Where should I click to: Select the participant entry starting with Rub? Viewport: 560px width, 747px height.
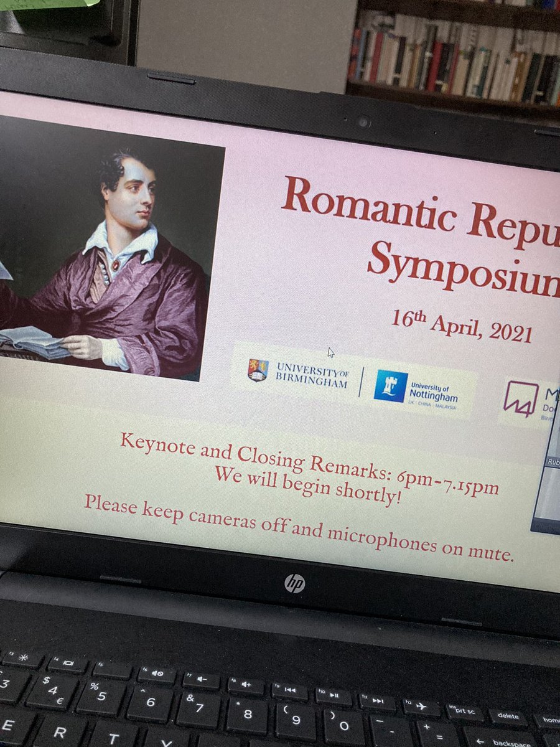553,462
